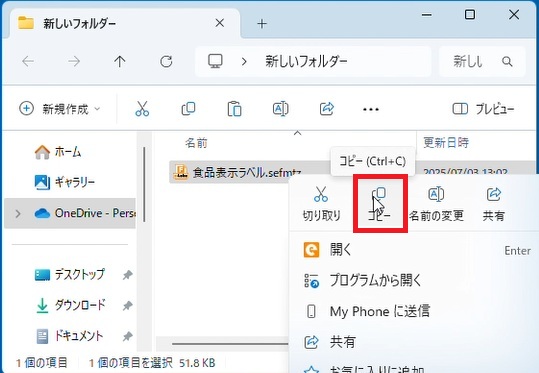
Task: Close the 新しいフォルダー tab
Action: coord(220,23)
